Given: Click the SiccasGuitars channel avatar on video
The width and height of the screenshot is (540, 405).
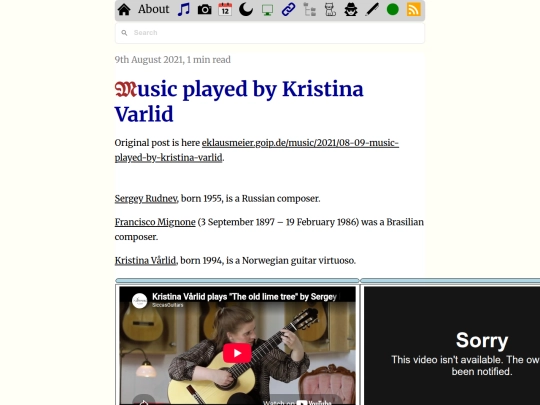Looking at the screenshot, I should click(x=139, y=301).
